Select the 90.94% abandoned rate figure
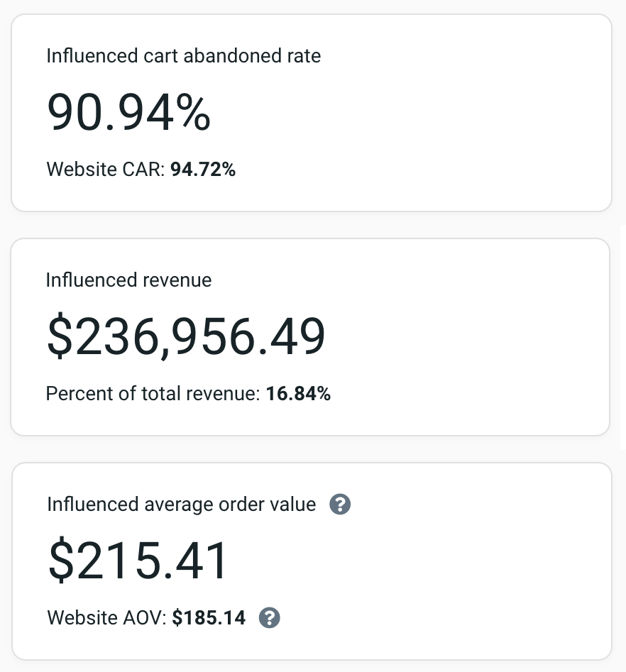Image resolution: width=626 pixels, height=672 pixels. [x=128, y=113]
